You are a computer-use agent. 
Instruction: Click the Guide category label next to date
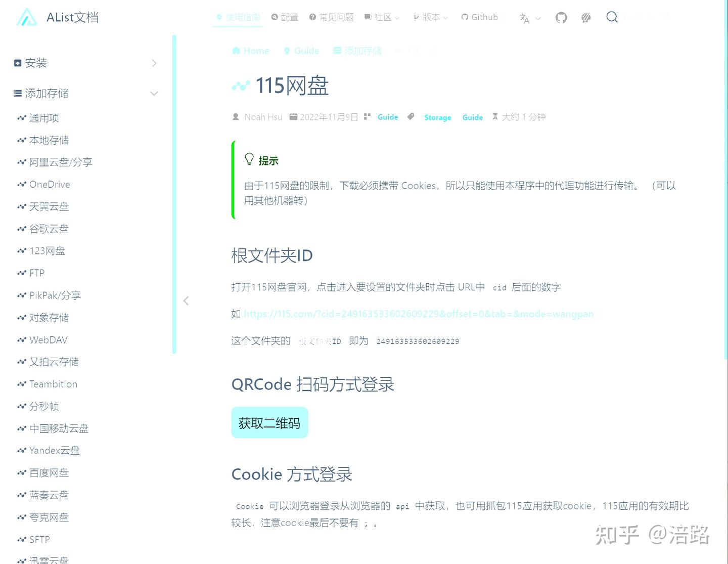coord(388,117)
